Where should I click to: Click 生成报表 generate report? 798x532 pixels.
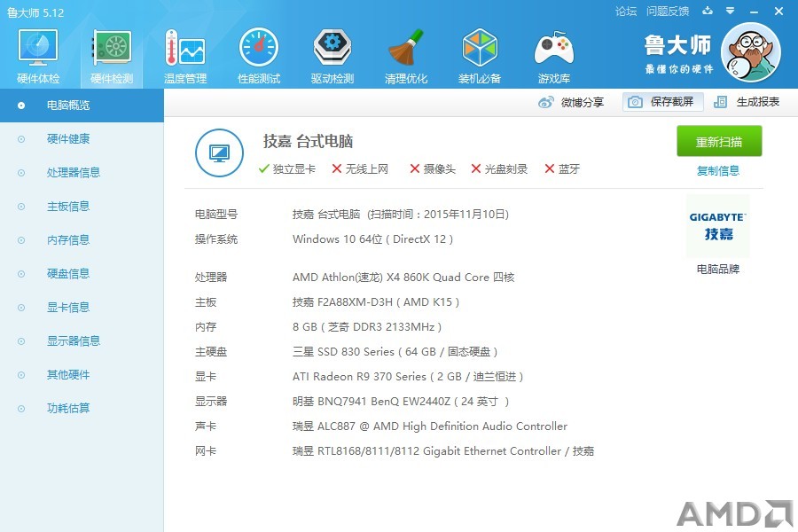[747, 102]
